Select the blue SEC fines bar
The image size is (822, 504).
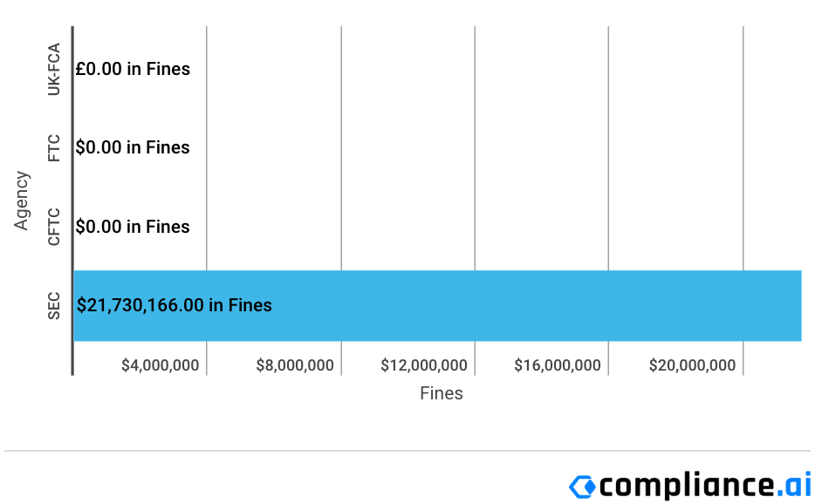pyautogui.click(x=437, y=306)
